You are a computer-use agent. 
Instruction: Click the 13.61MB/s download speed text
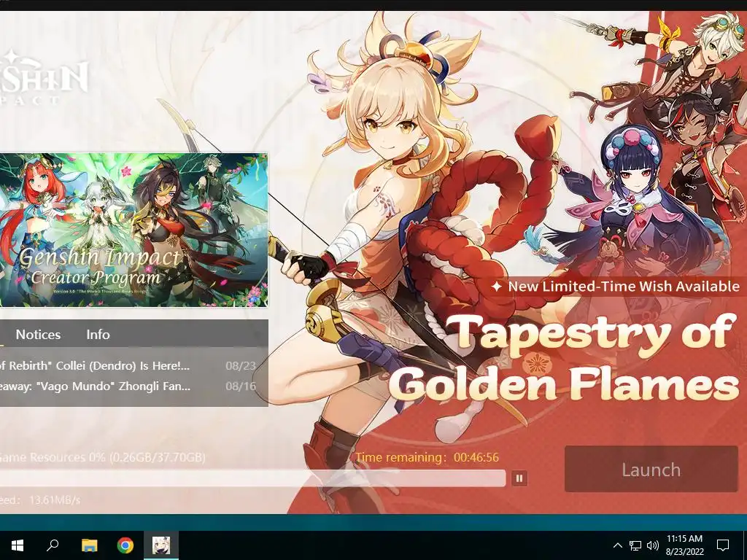point(54,500)
